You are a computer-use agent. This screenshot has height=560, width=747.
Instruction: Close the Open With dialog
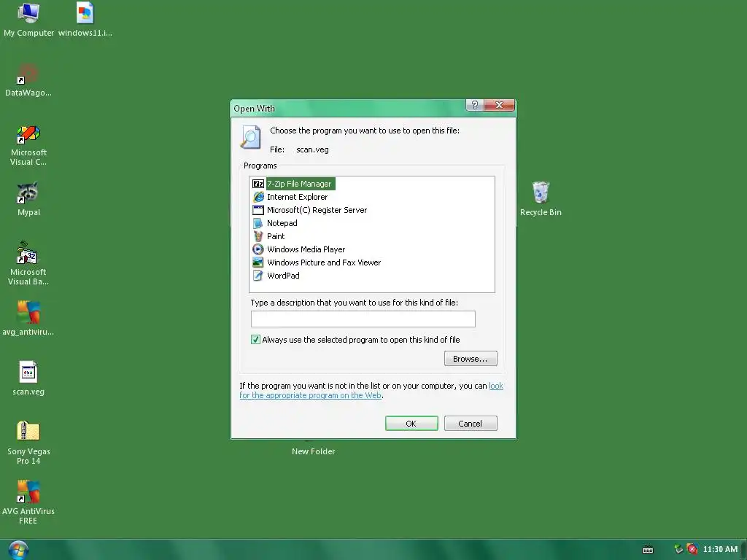pos(499,105)
